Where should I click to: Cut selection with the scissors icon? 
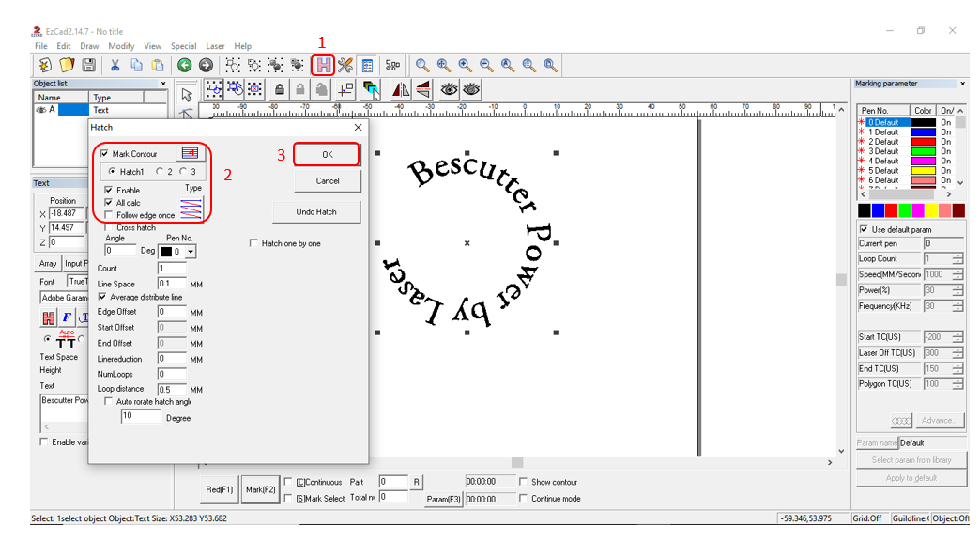tap(115, 65)
